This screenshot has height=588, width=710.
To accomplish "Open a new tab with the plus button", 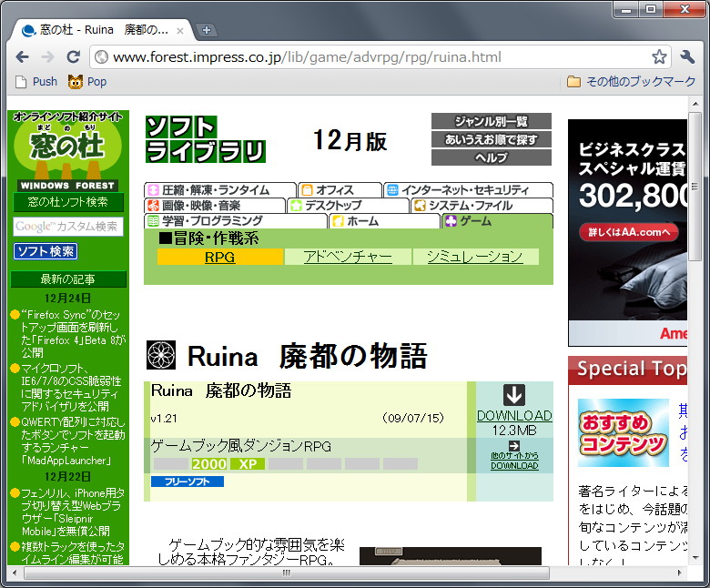I will coord(207,30).
